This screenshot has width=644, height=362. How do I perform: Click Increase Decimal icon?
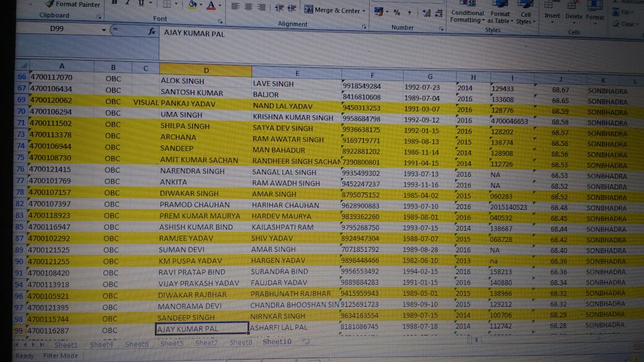coord(426,14)
